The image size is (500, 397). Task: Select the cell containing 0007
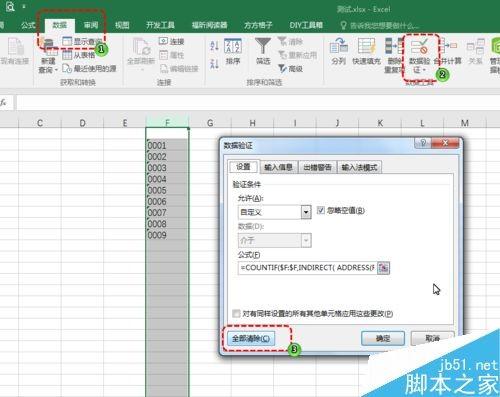pos(167,213)
